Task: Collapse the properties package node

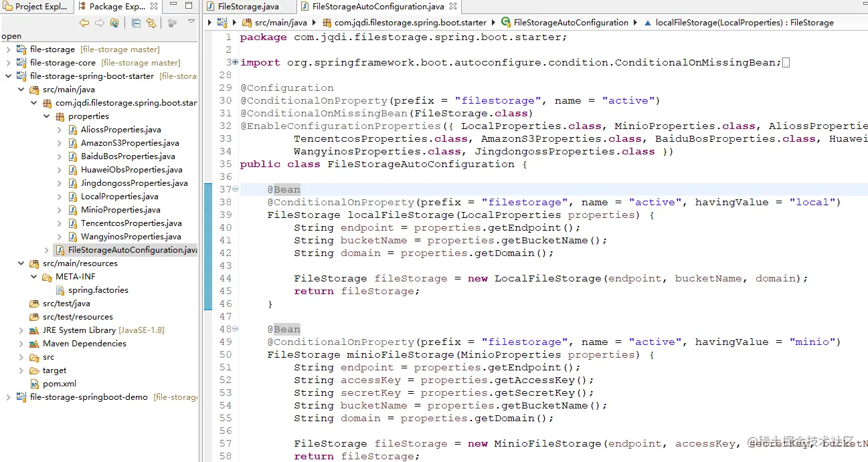Action: [46, 116]
